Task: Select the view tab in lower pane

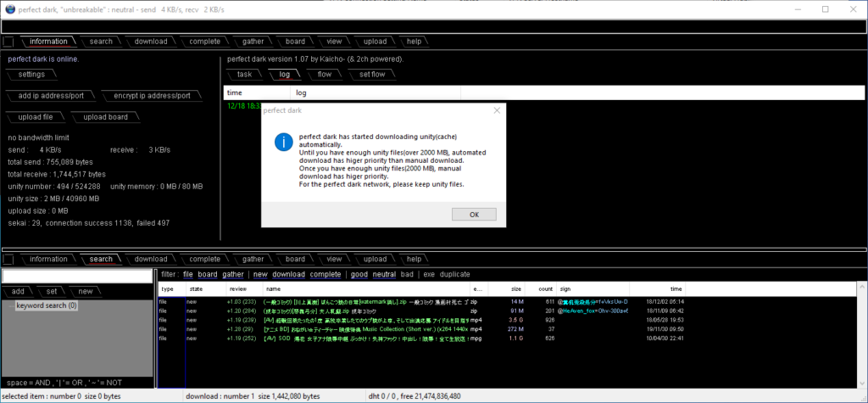Action: tap(334, 260)
